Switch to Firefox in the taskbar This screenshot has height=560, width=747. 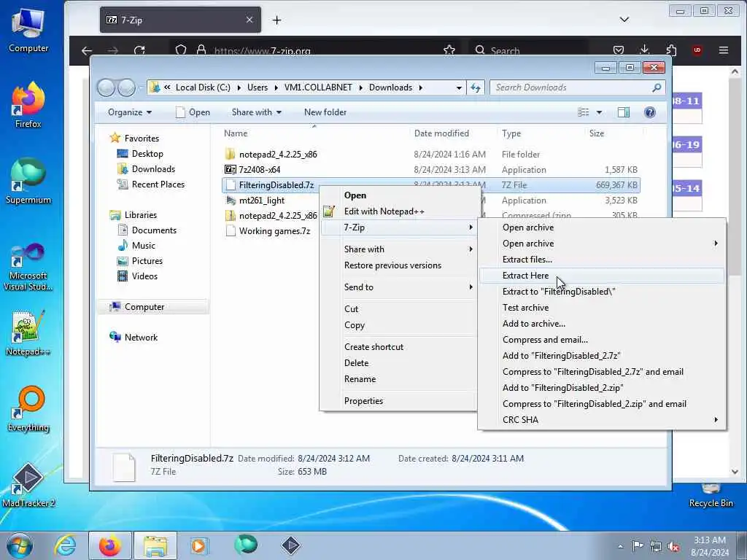coord(109,545)
